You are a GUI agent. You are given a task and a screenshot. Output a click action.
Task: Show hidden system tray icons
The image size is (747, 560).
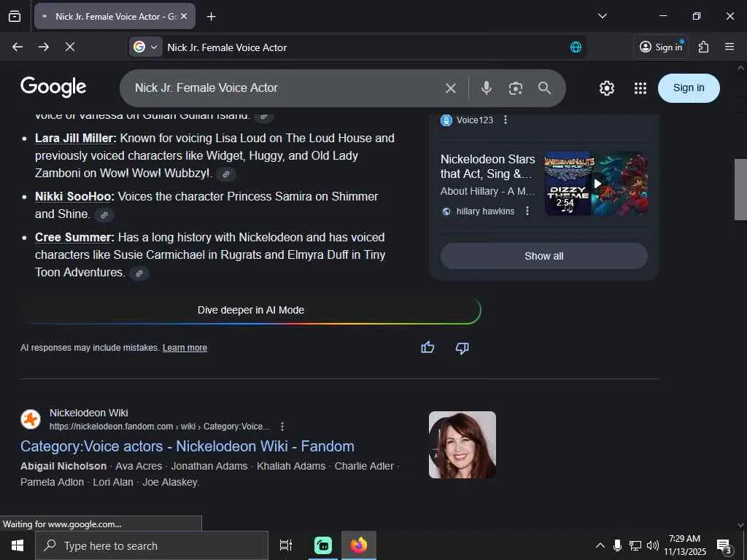600,545
